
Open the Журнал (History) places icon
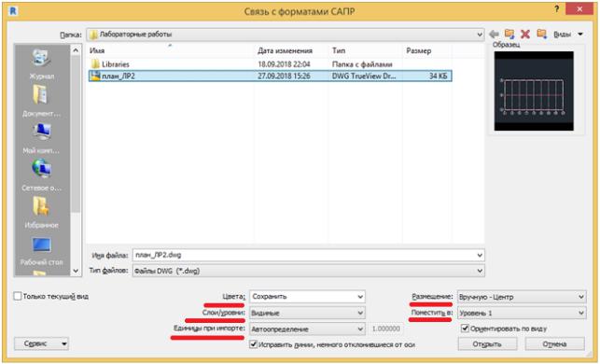tap(41, 58)
